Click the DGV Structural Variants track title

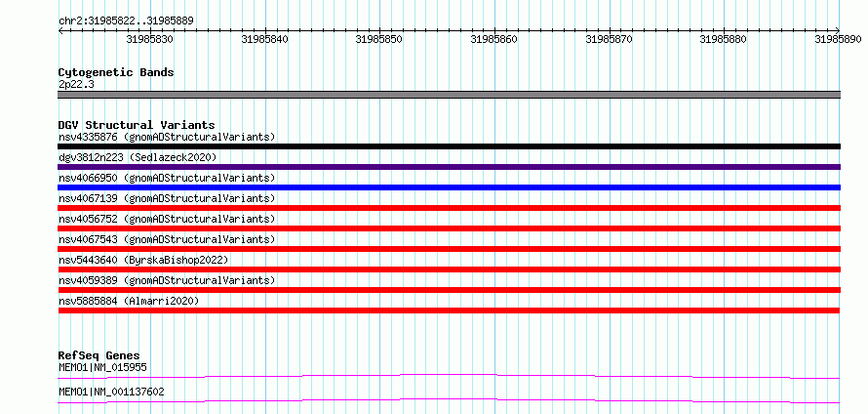click(x=137, y=125)
